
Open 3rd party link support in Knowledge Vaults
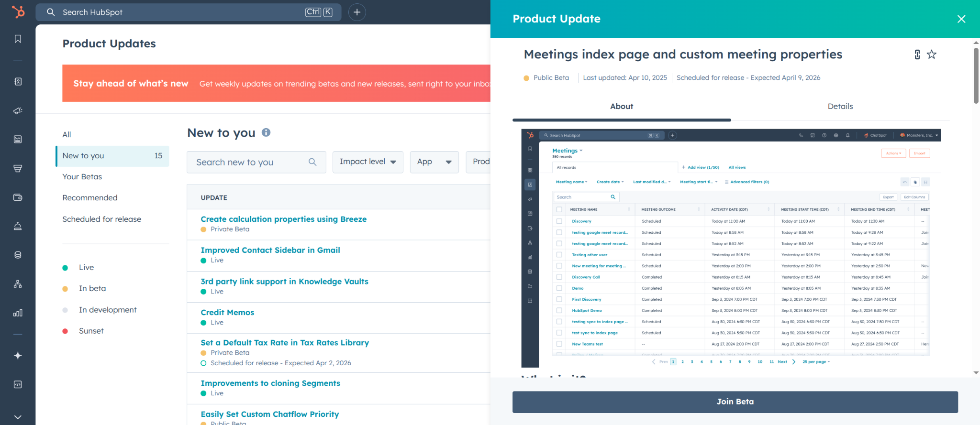point(285,282)
